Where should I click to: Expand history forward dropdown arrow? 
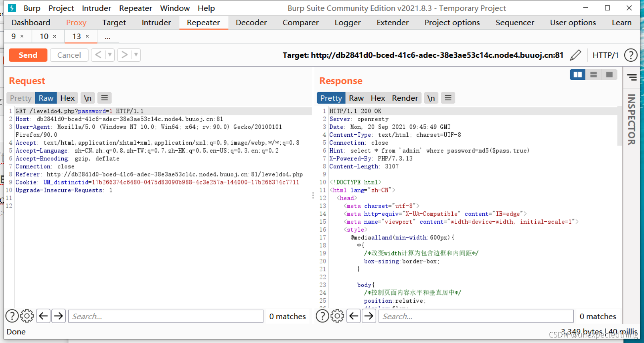click(x=136, y=55)
